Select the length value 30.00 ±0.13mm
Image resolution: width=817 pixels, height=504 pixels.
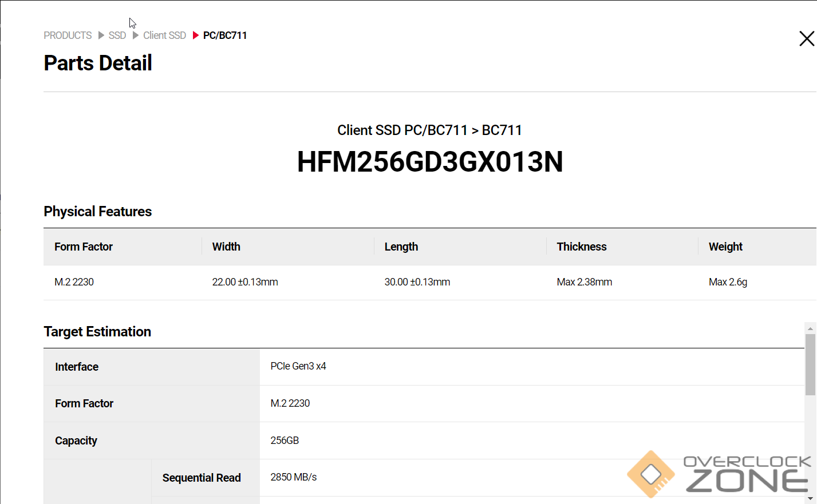[417, 282]
